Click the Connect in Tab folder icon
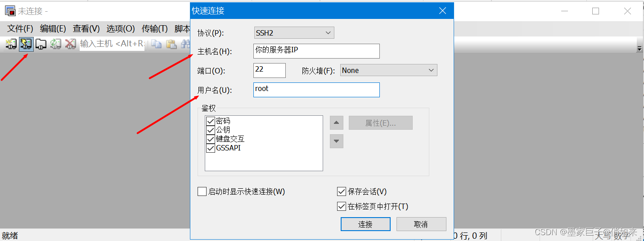Viewport: 644px width, 241px height. 41,44
